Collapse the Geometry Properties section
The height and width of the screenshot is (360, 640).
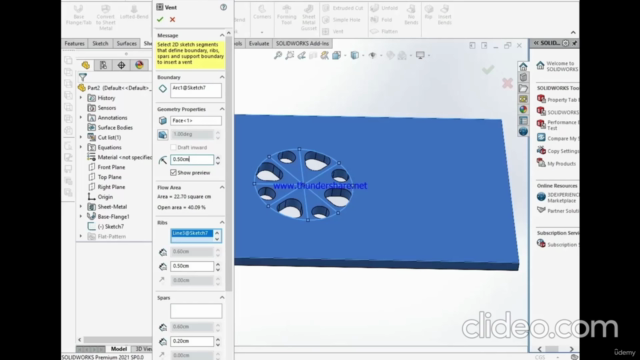(x=222, y=109)
